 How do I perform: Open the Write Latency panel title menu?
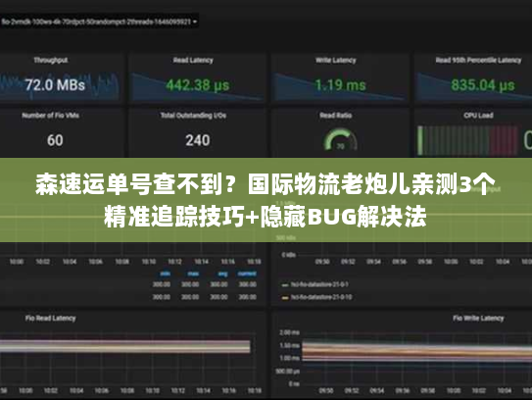coord(335,61)
